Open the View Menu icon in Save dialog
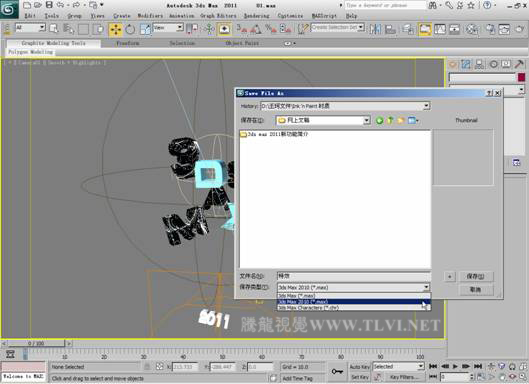 point(412,120)
